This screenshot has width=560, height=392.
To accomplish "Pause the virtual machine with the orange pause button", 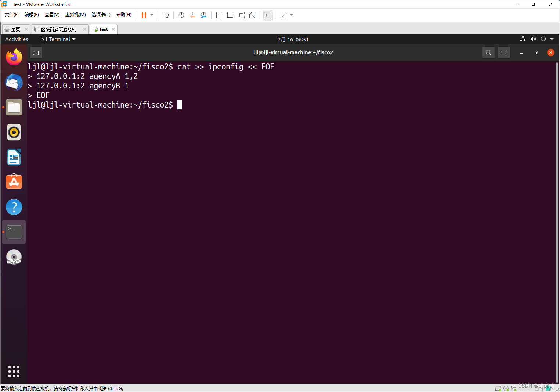I will (x=144, y=15).
